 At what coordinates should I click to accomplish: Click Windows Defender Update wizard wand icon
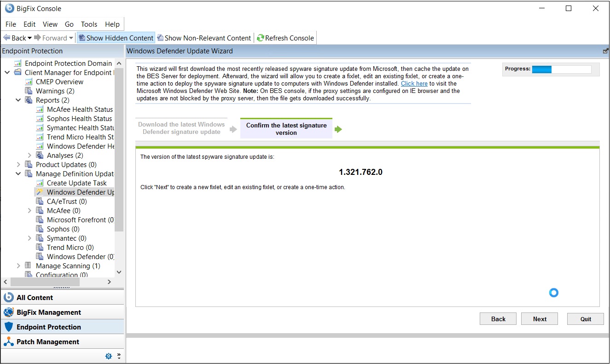tap(40, 192)
